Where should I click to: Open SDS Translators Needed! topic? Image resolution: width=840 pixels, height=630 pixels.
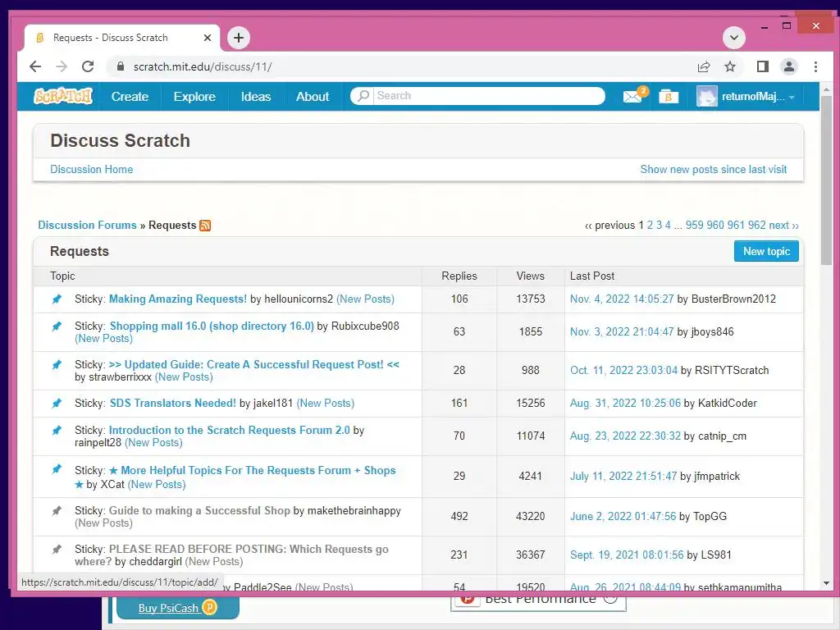pos(172,403)
